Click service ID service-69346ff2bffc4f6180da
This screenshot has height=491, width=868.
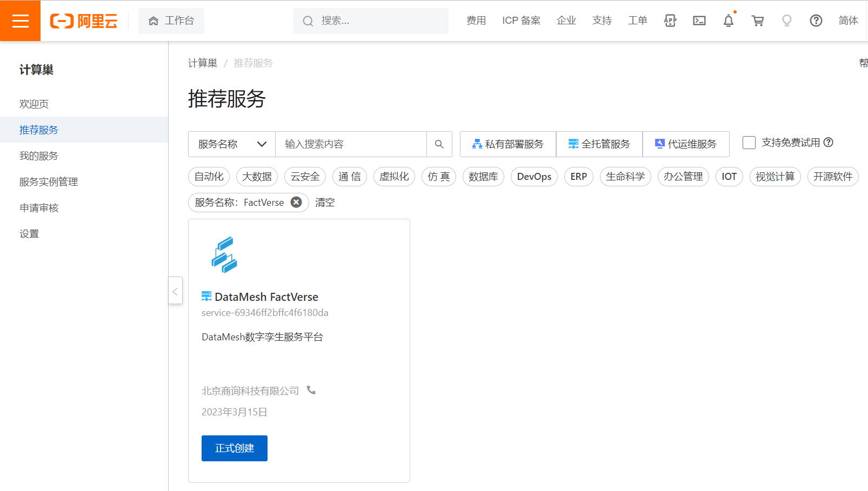click(265, 313)
